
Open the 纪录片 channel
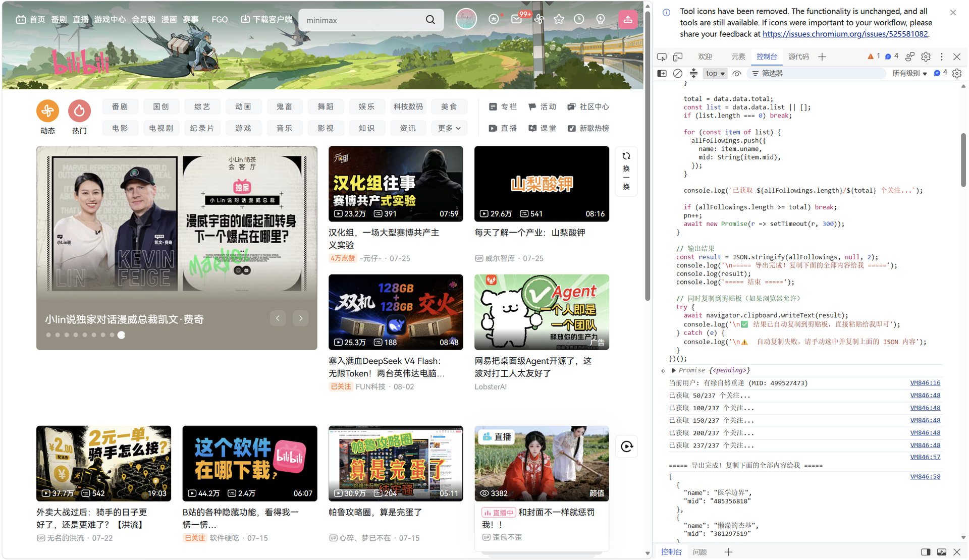click(x=202, y=129)
